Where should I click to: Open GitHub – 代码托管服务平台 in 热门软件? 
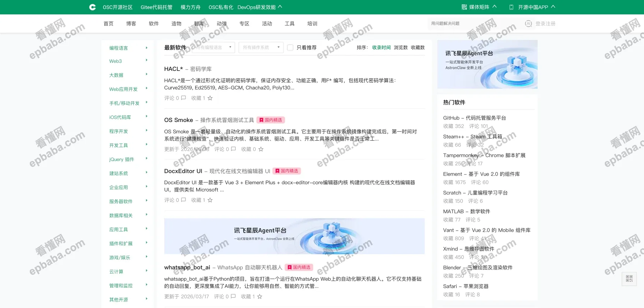pos(474,118)
